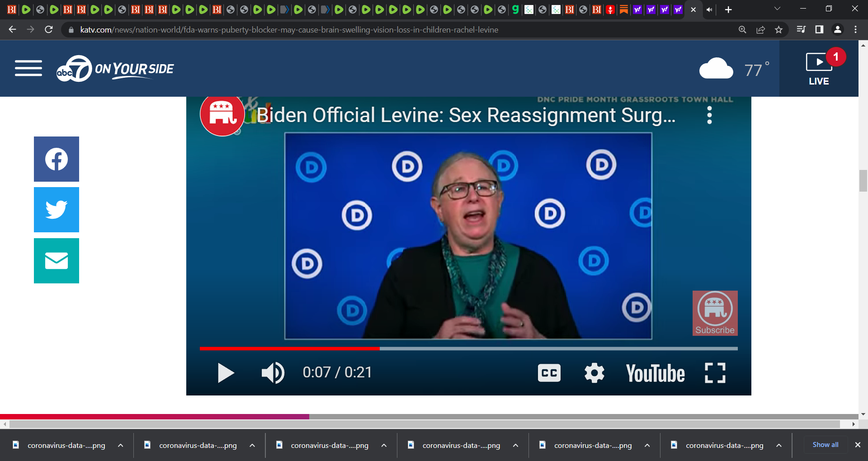Expand options for first coronavirus-data download

[120, 445]
